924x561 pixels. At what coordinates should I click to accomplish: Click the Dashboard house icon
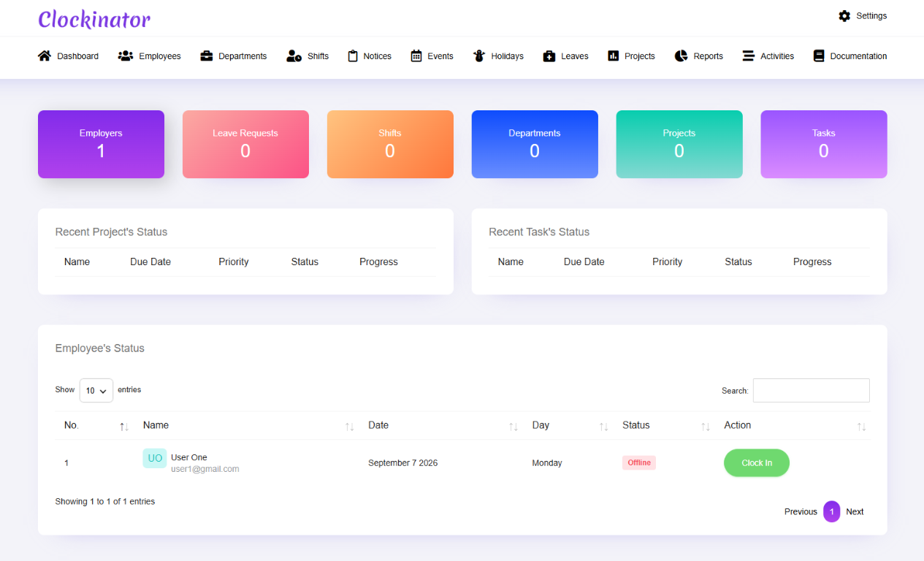pyautogui.click(x=45, y=56)
